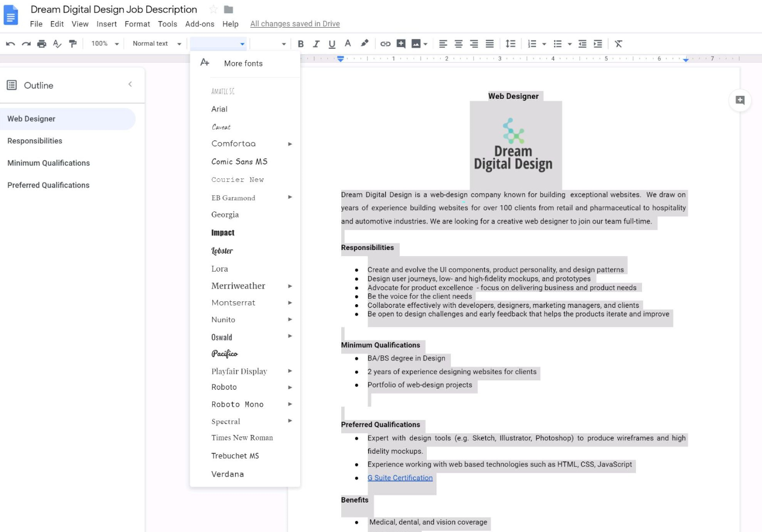Open the Normal text styles dropdown
This screenshot has height=532, width=762.
click(x=157, y=43)
